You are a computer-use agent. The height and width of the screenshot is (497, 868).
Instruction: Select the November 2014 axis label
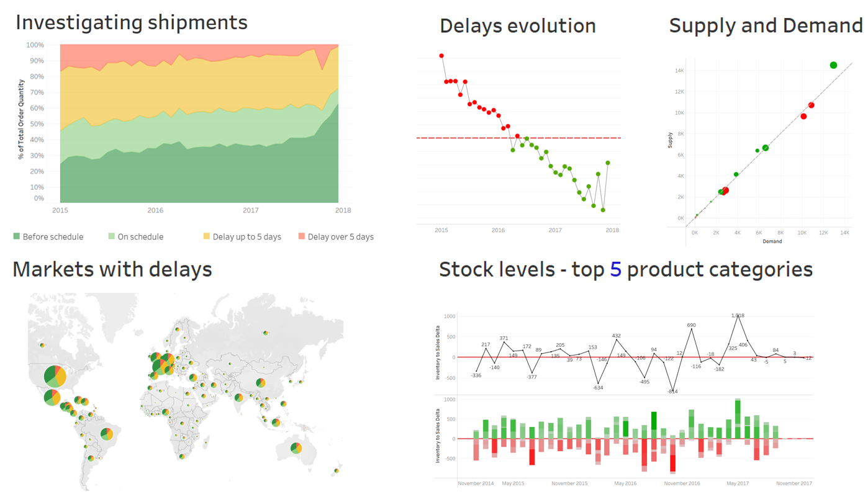pyautogui.click(x=476, y=483)
